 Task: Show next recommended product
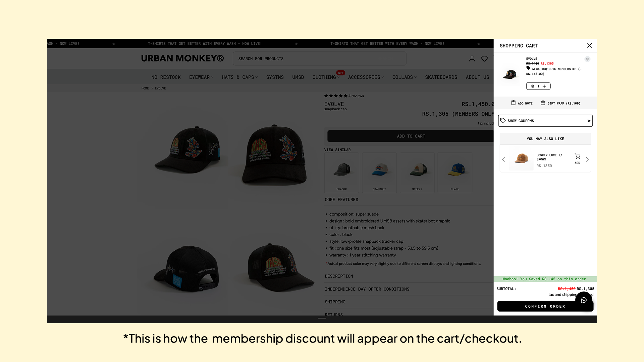point(587,159)
